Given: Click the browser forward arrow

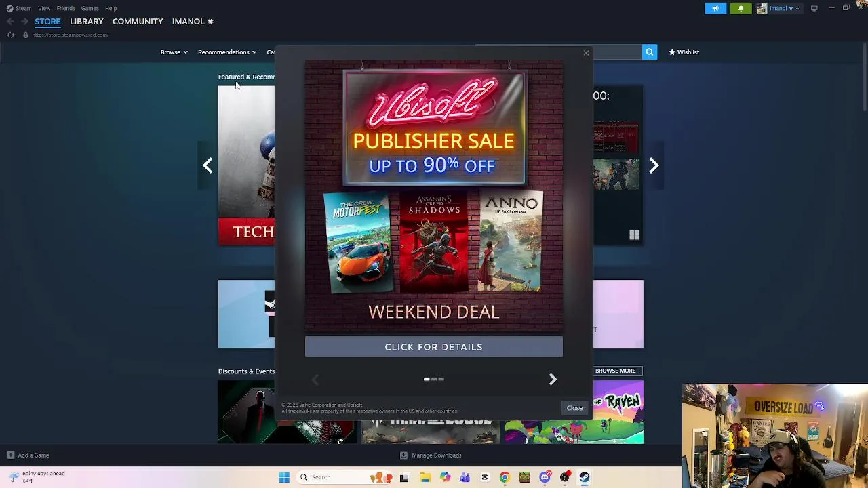Looking at the screenshot, I should [x=24, y=22].
